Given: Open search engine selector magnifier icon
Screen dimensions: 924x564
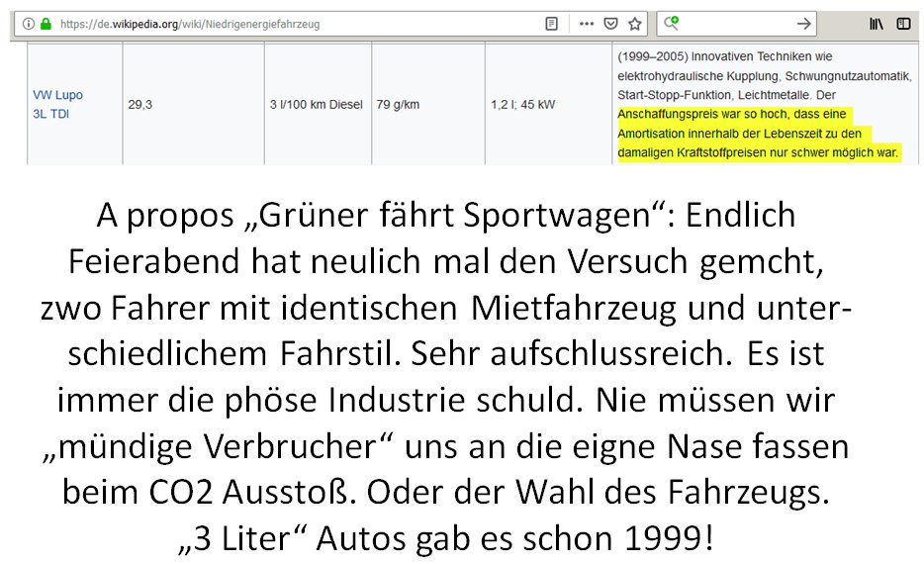Looking at the screenshot, I should pos(673,23).
